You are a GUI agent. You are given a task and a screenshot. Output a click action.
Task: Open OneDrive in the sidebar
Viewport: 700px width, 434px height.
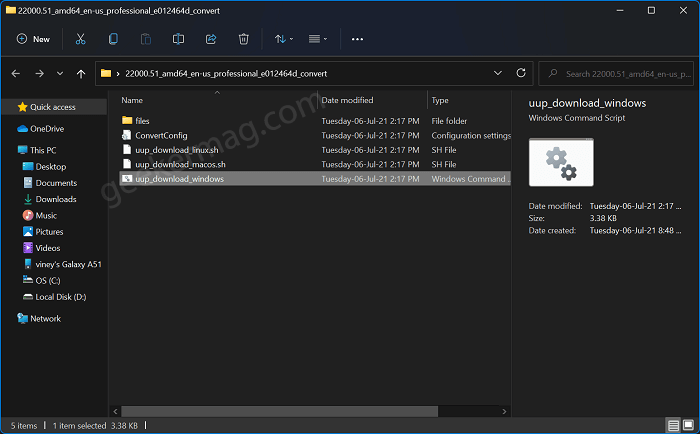coord(41,129)
